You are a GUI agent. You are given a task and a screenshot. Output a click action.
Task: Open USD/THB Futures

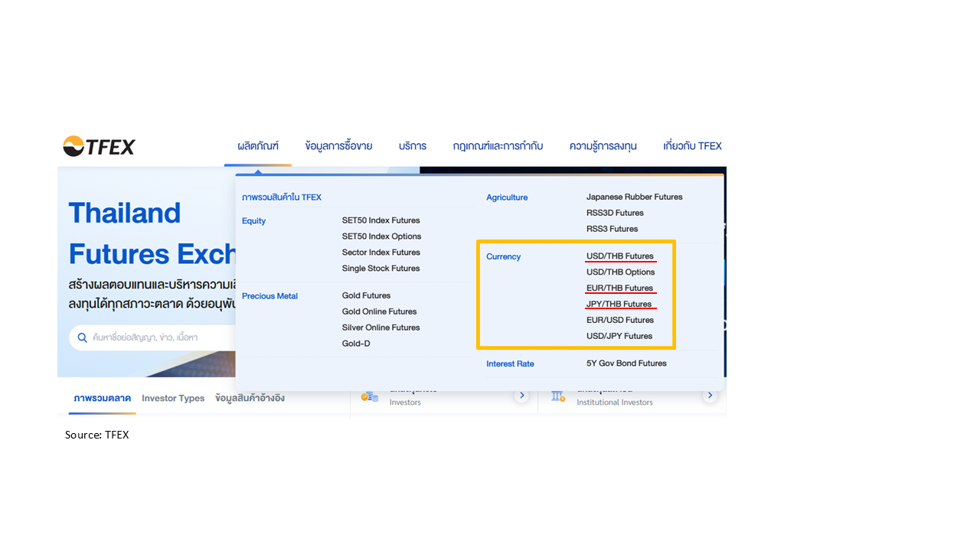620,256
